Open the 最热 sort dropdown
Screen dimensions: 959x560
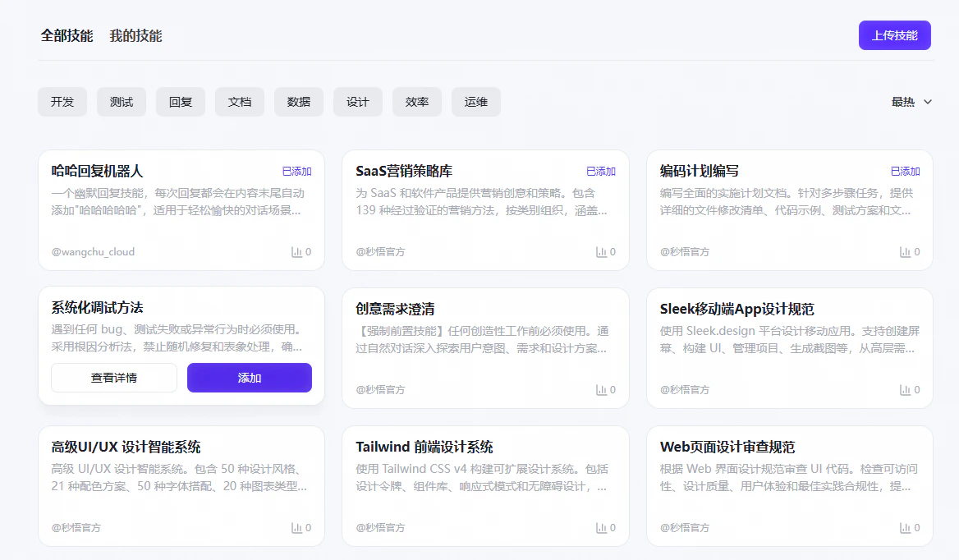tap(911, 102)
